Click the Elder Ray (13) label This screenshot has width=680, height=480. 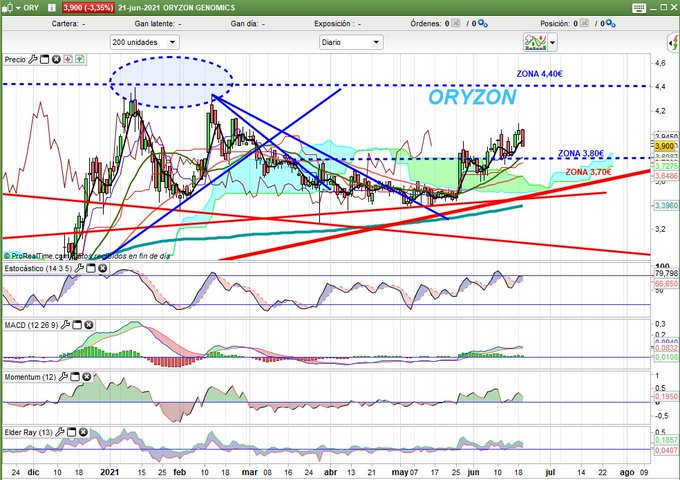29,432
